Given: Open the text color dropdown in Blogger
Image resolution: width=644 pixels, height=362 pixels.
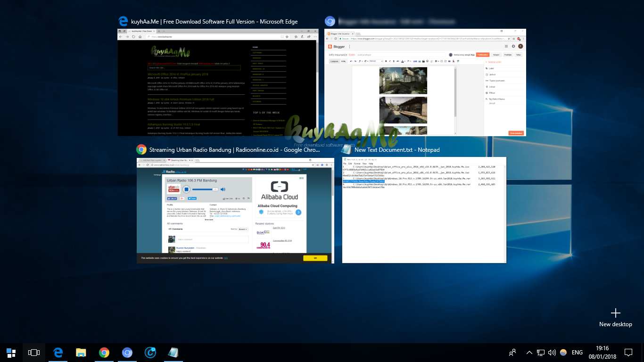Looking at the screenshot, I should pos(403,61).
